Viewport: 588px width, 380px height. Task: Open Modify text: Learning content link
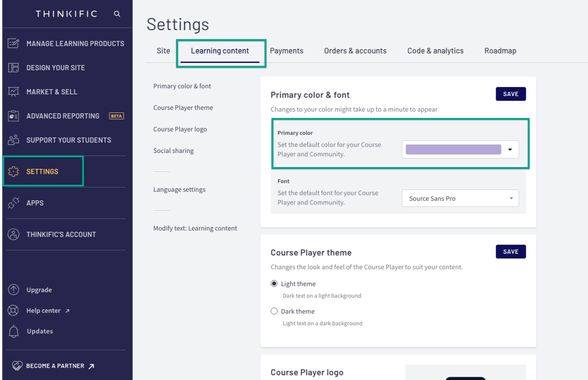coord(195,228)
